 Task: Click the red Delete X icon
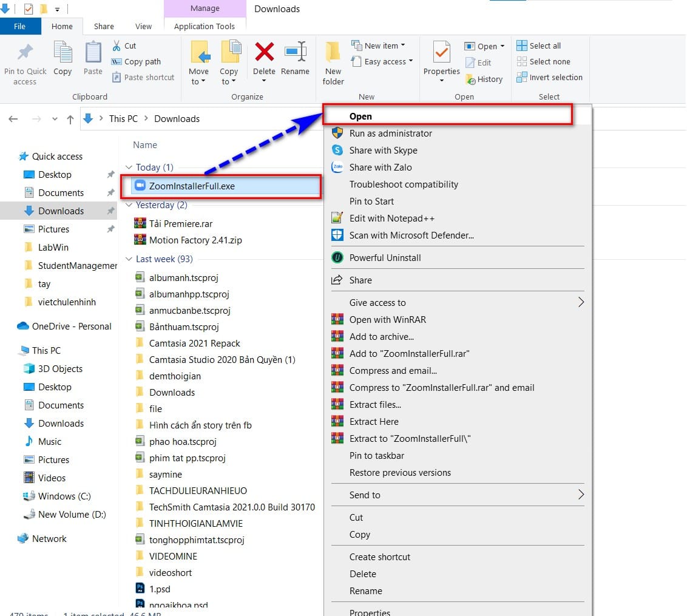[264, 52]
